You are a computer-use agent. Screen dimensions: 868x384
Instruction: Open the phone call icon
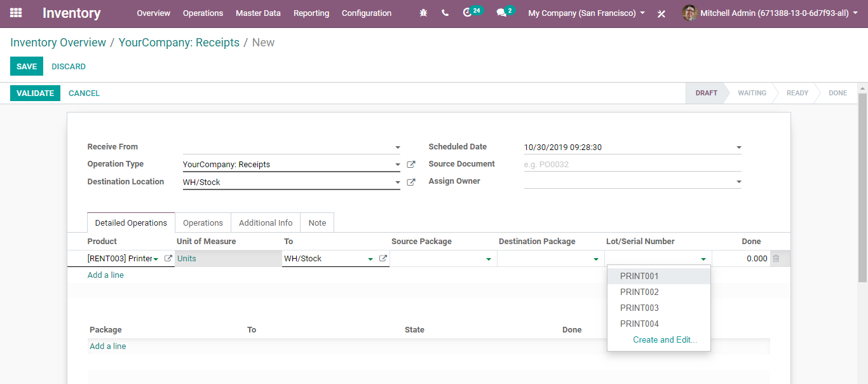point(445,13)
